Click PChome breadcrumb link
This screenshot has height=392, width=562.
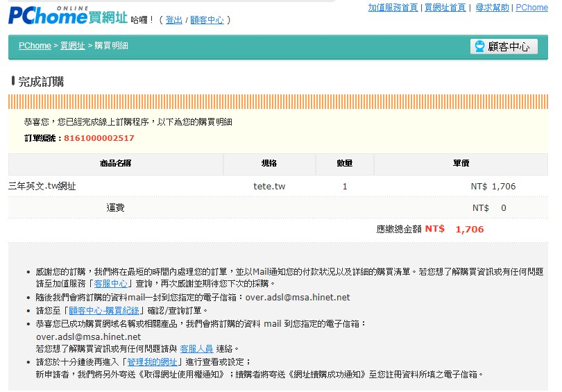tap(35, 46)
